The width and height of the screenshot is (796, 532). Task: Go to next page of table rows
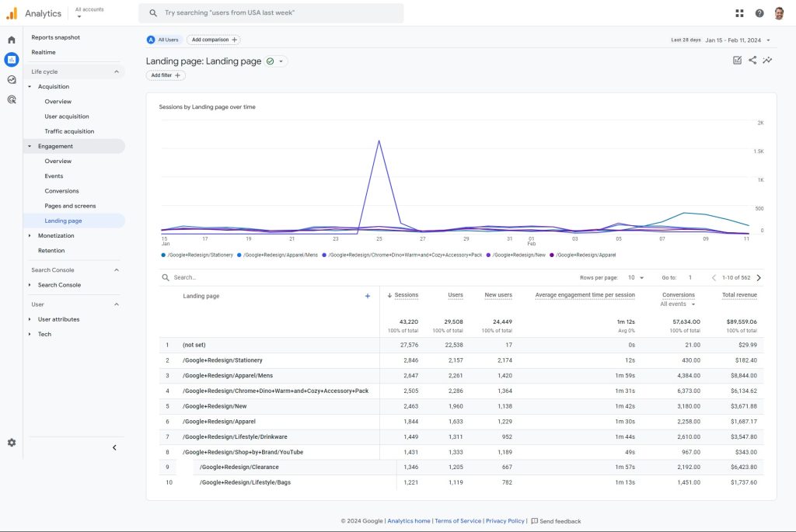pyautogui.click(x=759, y=277)
